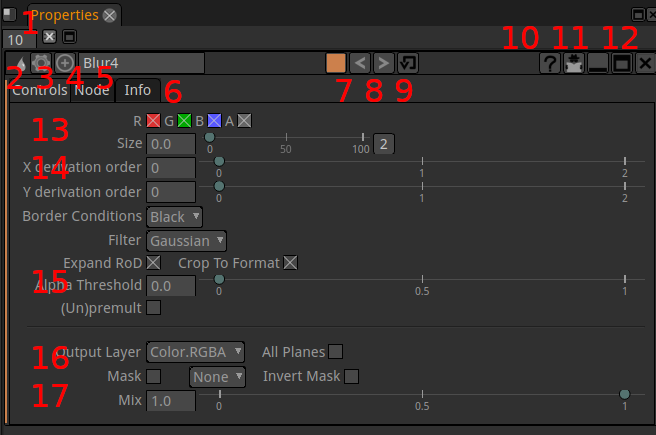656x435 pixels.
Task: Open the node help question mark
Action: point(549,64)
